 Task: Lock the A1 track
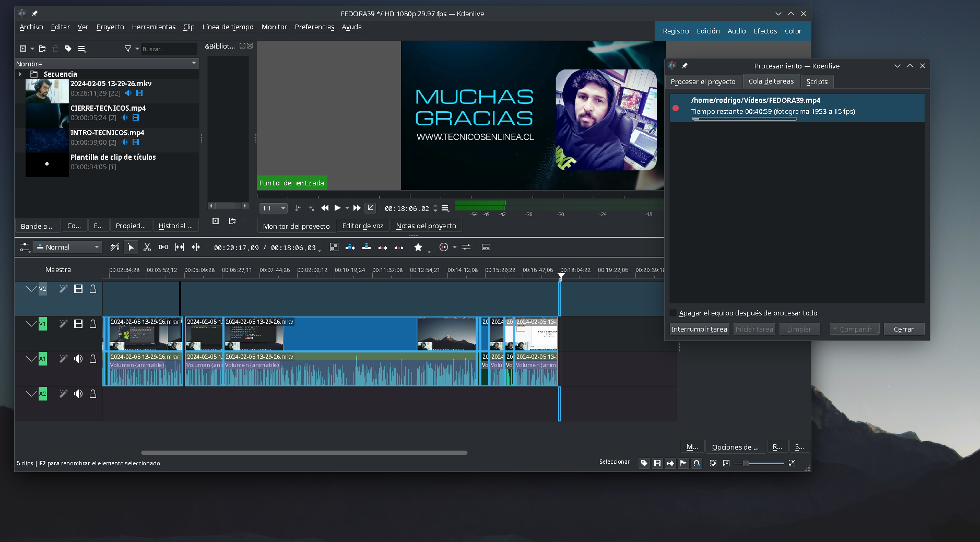coord(93,359)
